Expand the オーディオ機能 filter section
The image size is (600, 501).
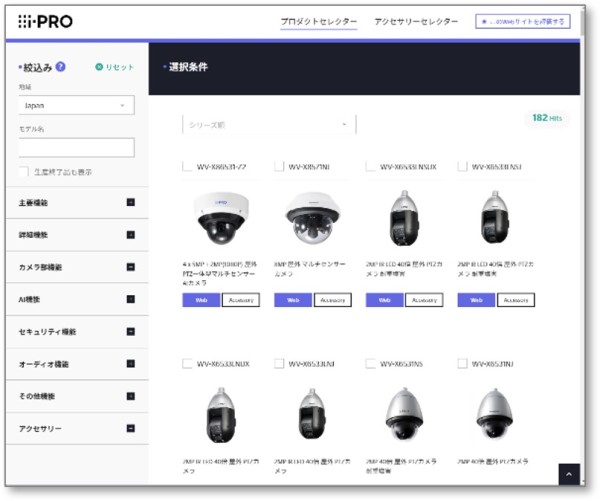131,364
